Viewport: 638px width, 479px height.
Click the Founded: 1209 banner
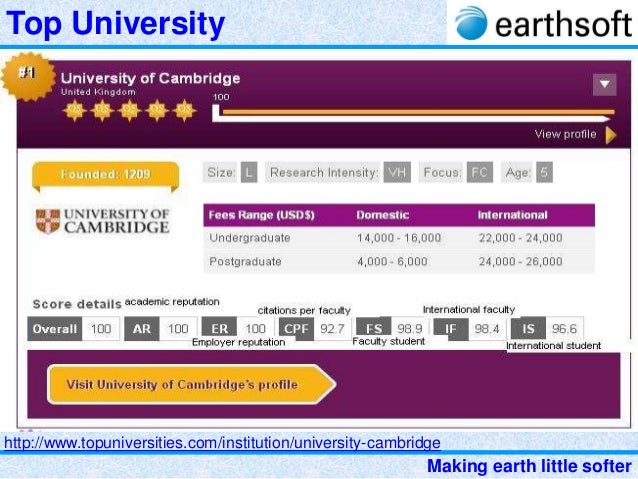click(106, 175)
